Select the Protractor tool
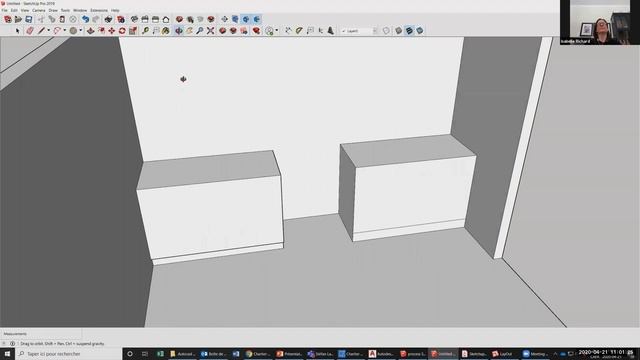The width and height of the screenshot is (640, 360). click(299, 31)
